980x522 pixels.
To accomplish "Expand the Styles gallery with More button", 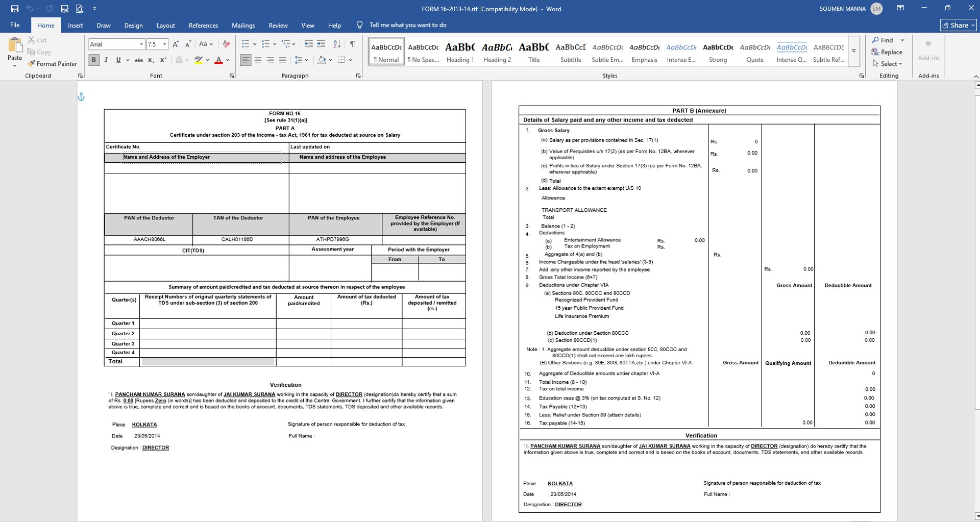I will [854, 51].
